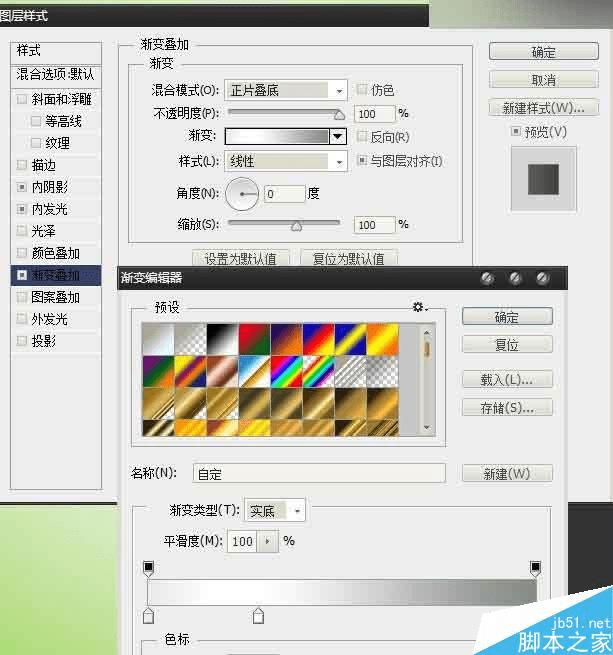Click presets scrollbar up arrow
The height and width of the screenshot is (655, 613).
tap(427, 333)
